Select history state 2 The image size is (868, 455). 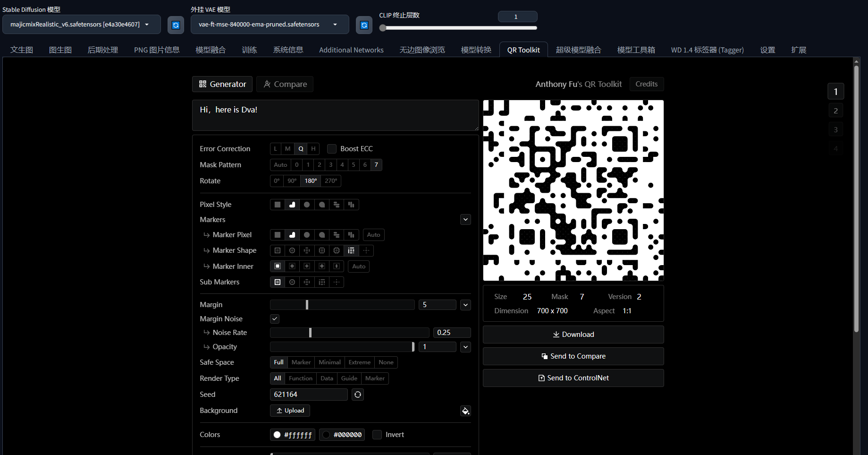click(x=835, y=111)
